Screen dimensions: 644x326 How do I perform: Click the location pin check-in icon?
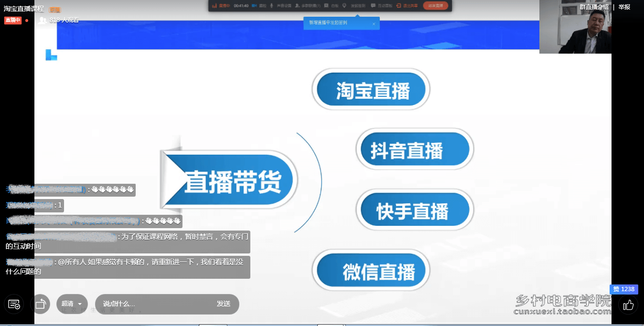[x=344, y=6]
